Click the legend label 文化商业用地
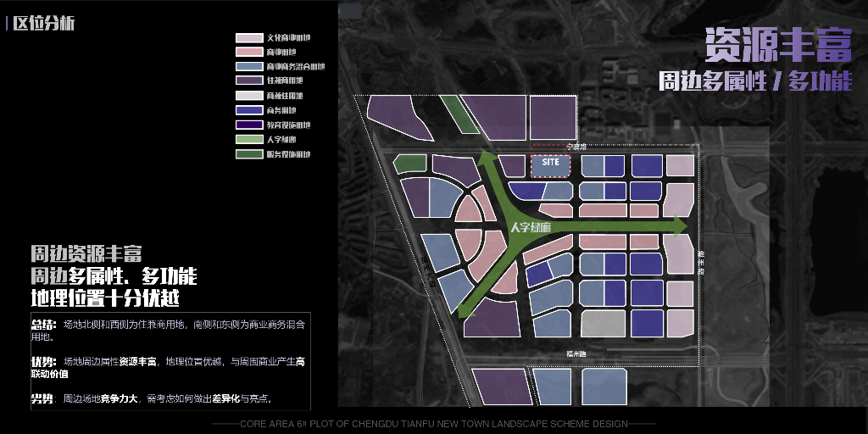868x434 pixels. (288, 38)
